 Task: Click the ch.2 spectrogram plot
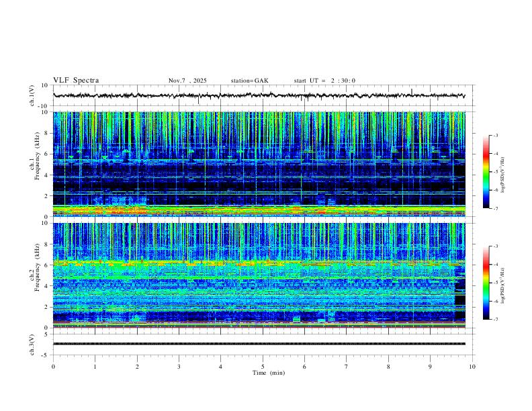coord(259,275)
